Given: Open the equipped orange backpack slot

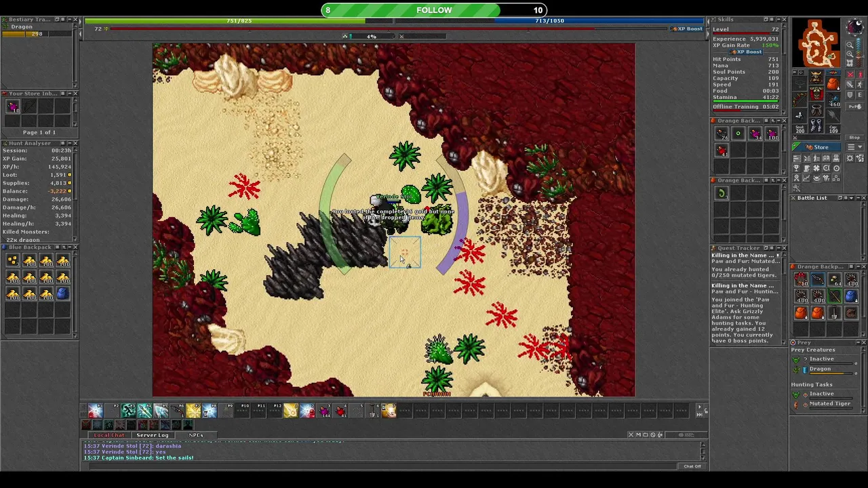Looking at the screenshot, I should (x=833, y=84).
